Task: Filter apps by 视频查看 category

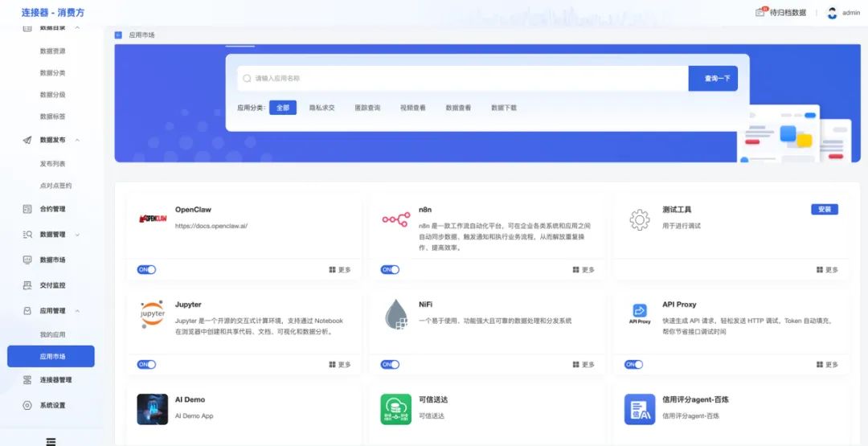Action: point(413,108)
